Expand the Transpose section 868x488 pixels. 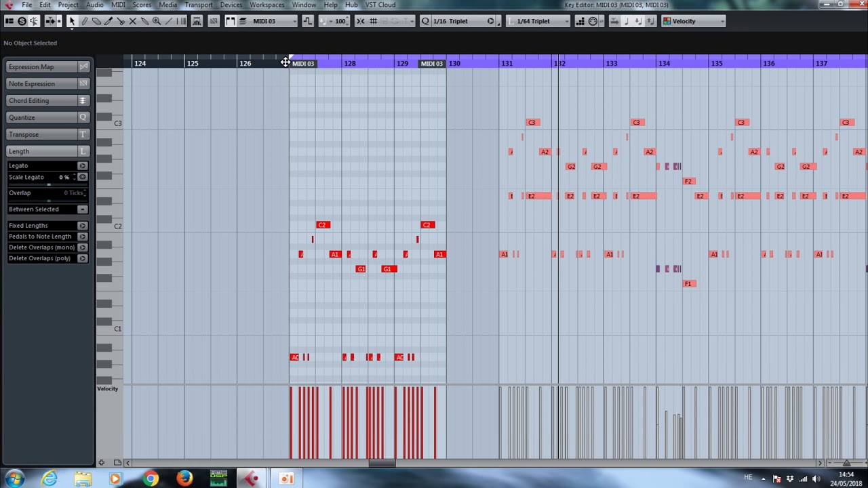pos(41,134)
